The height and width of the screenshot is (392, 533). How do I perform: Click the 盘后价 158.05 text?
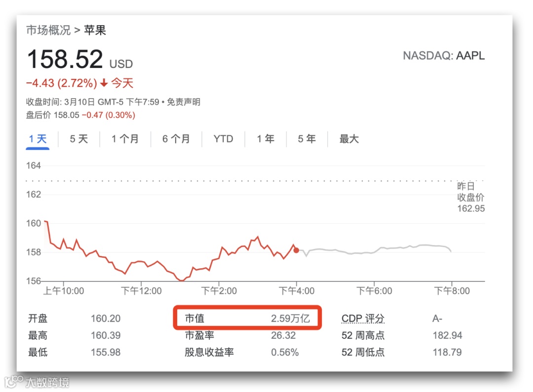pos(53,115)
